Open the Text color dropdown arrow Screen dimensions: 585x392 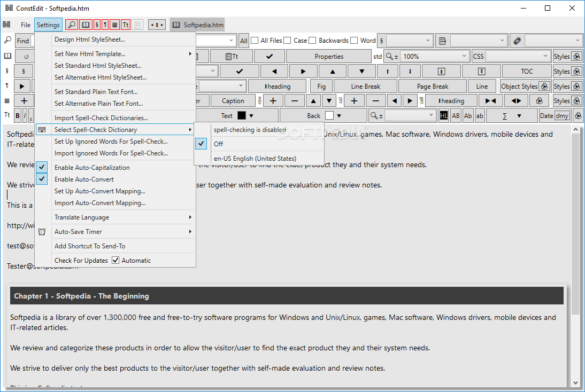[251, 116]
